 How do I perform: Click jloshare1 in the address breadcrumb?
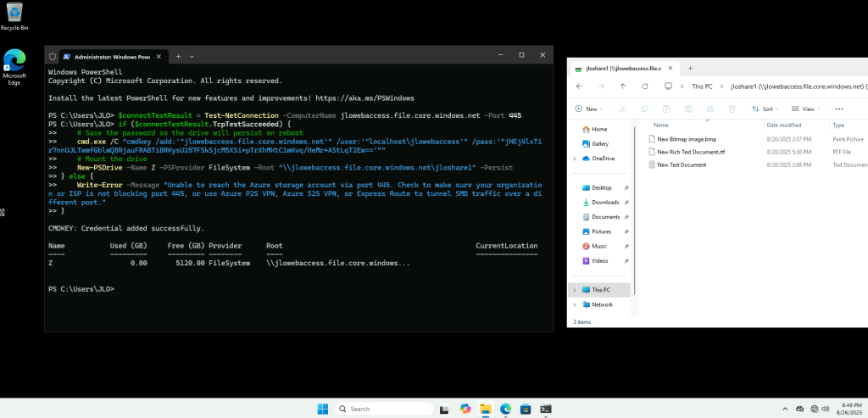pyautogui.click(x=798, y=86)
